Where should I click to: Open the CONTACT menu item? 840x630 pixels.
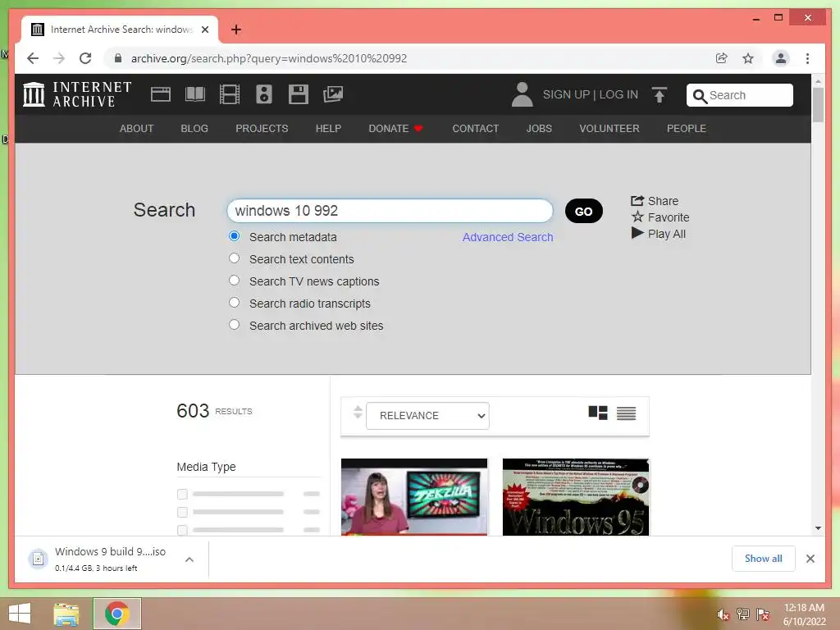coord(476,129)
